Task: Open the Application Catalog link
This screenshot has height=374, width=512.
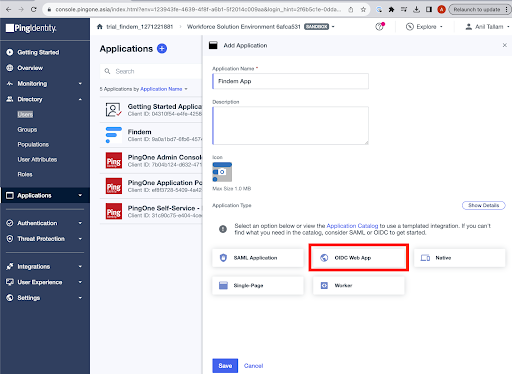Action: click(352, 226)
